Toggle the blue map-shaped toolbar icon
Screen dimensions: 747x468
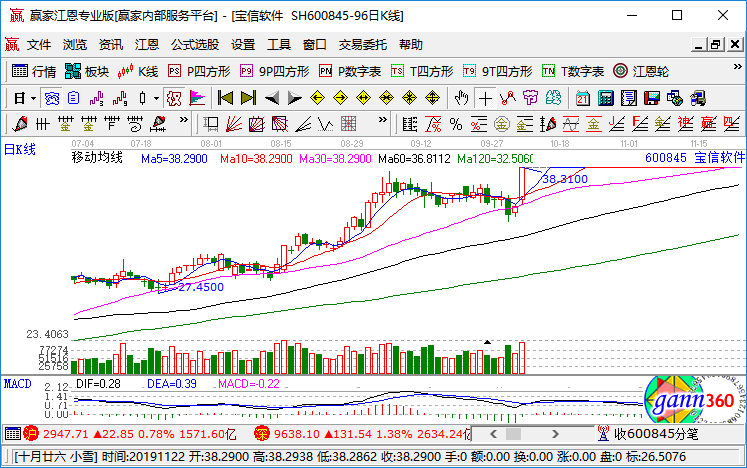pyautogui.click(x=51, y=99)
